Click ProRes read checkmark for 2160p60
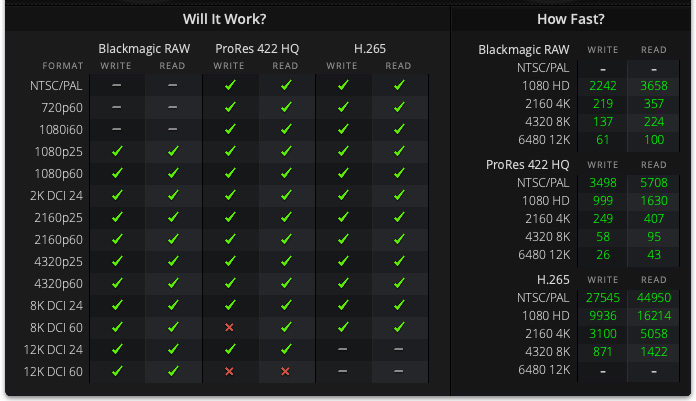 286,239
